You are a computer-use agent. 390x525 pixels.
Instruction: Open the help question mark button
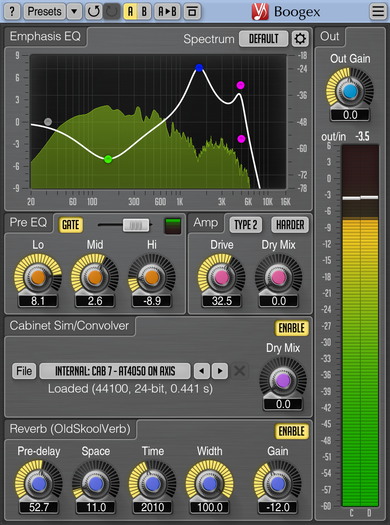coord(12,11)
